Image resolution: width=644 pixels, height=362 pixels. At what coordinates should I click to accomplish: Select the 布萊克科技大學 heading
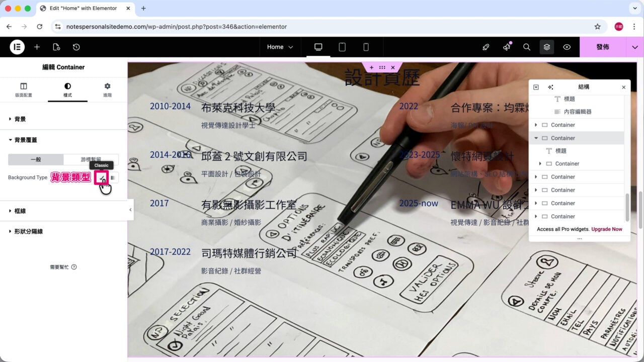238,108
